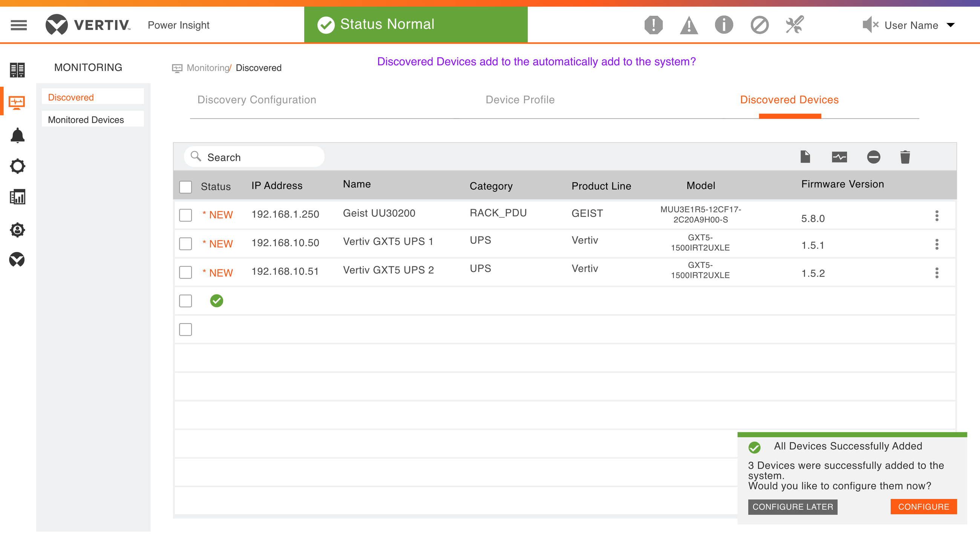Sort by IP Address column header
This screenshot has width=980, height=551.
[277, 185]
